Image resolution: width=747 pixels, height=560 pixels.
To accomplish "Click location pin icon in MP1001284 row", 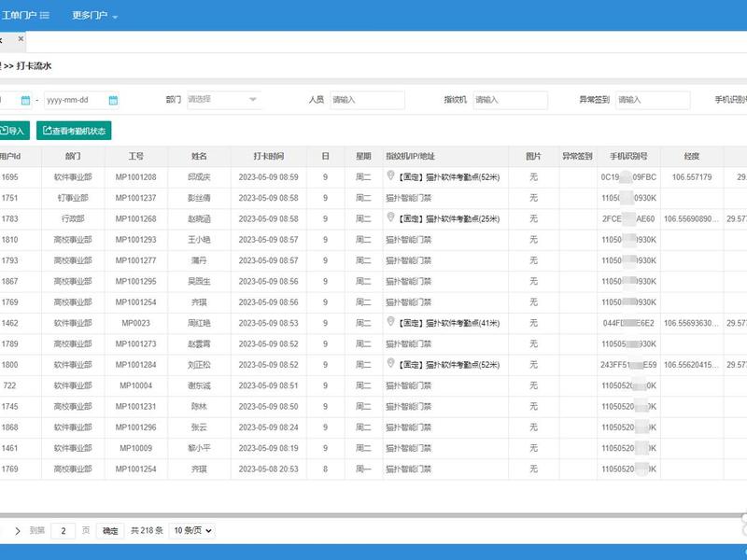I will click(390, 364).
